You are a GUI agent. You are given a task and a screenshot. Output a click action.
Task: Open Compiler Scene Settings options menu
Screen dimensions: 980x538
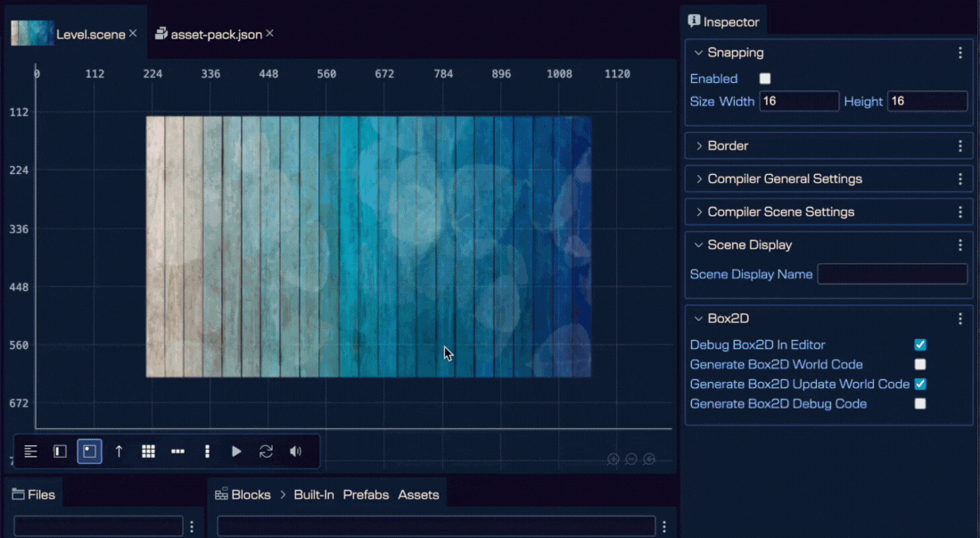pyautogui.click(x=960, y=212)
